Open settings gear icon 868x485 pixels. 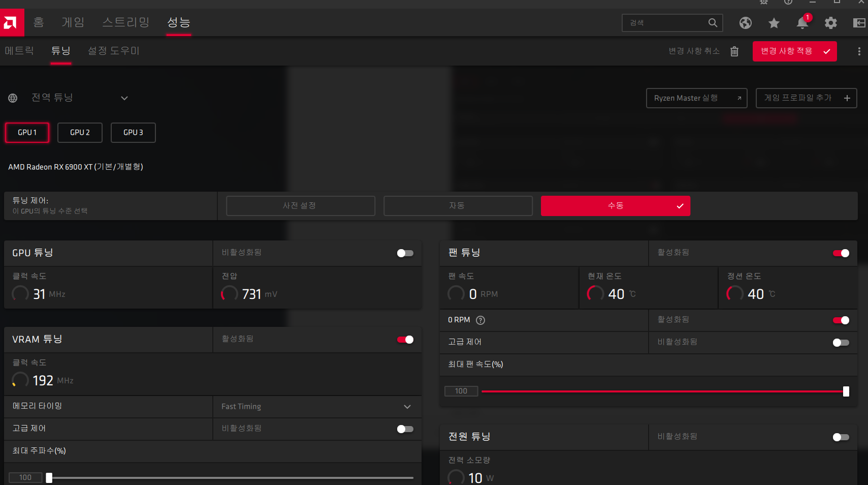click(830, 23)
